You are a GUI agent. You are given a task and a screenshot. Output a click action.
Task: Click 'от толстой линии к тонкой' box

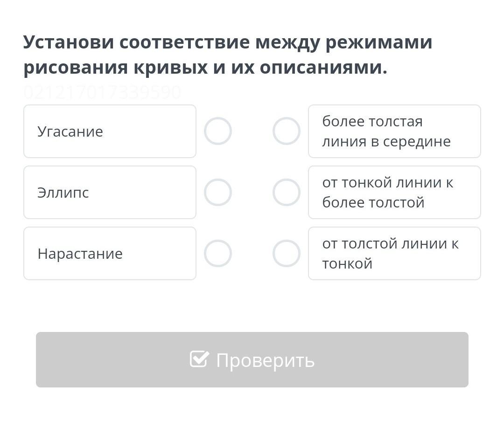394,253
